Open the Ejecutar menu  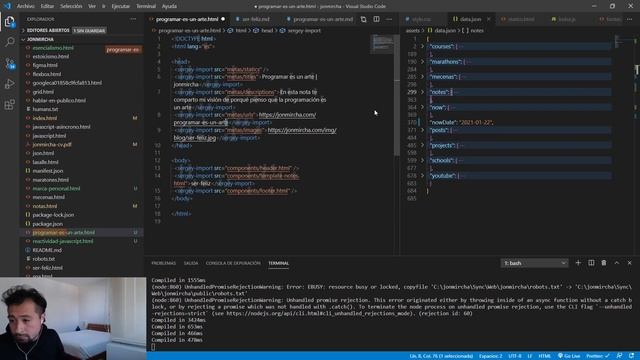(x=120, y=6)
